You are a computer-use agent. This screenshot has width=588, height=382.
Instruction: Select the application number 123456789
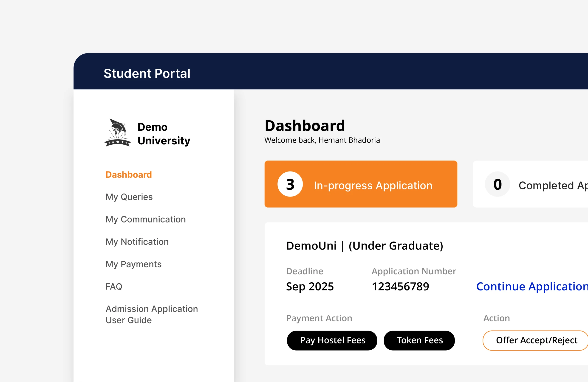click(x=400, y=286)
